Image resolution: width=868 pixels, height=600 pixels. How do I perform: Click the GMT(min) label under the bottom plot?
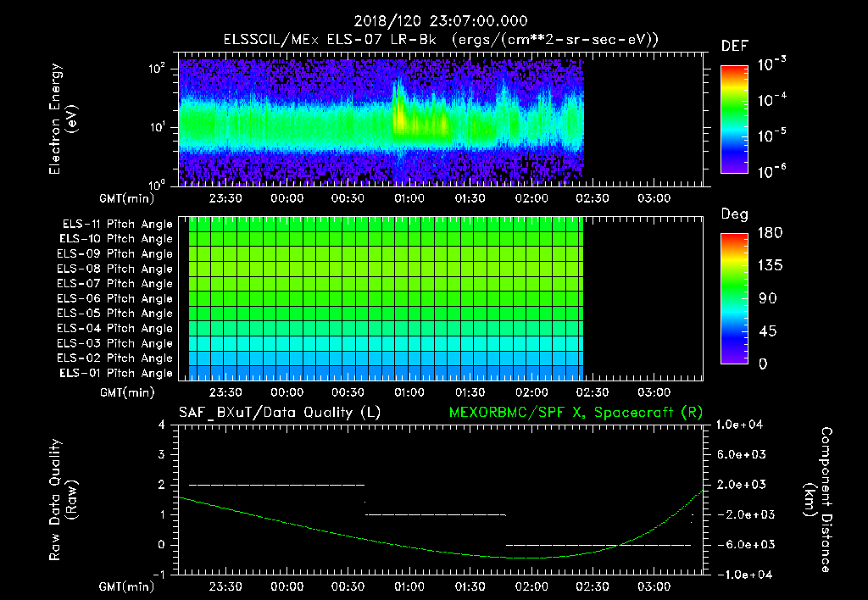click(127, 586)
